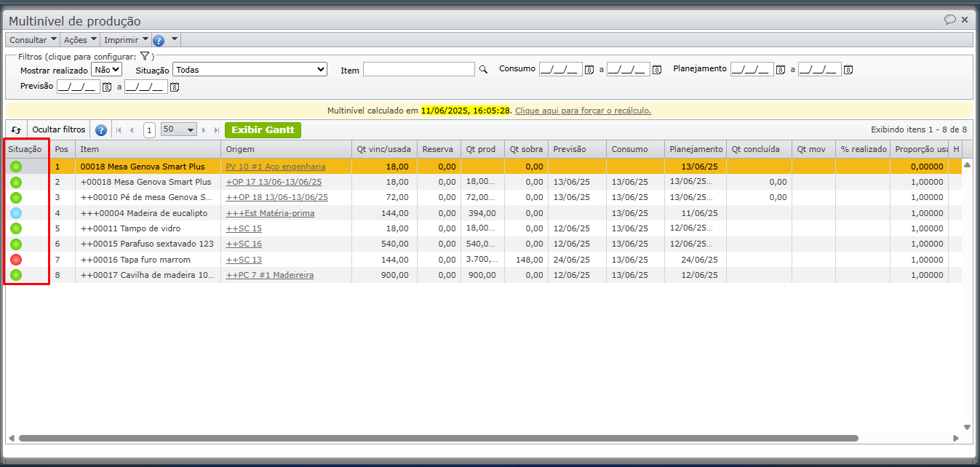Open the Imprimir menu
Screen dimensions: 980x467
126,40
